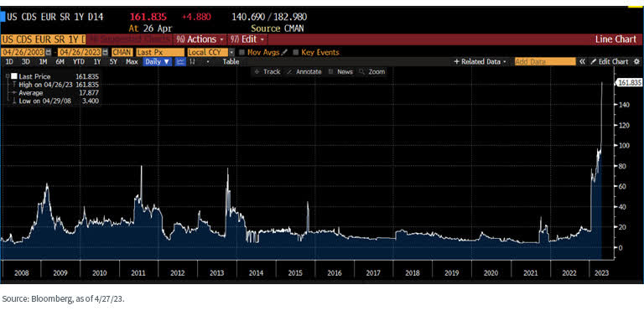Image resolution: width=644 pixels, height=316 pixels.
Task: Select the Max range
Action: coord(132,61)
